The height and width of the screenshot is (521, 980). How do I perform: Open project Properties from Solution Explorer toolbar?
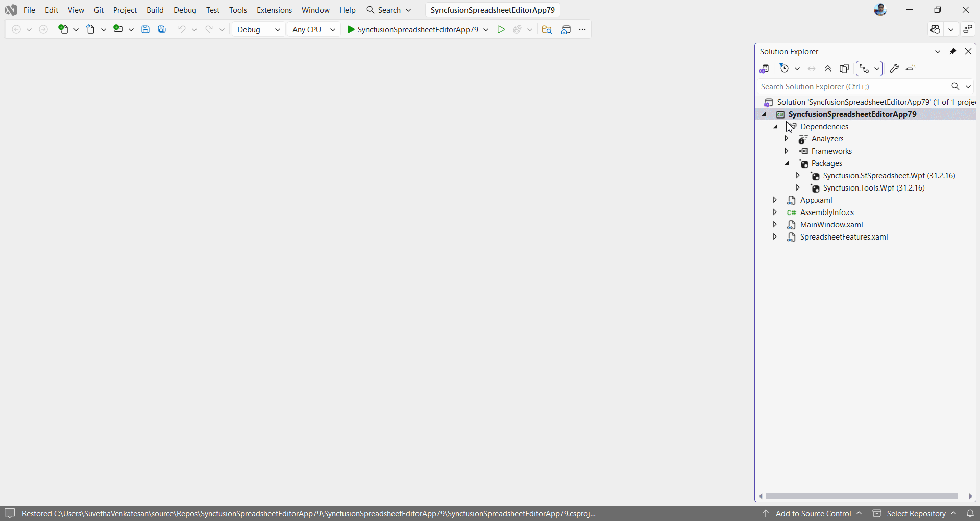click(x=895, y=68)
